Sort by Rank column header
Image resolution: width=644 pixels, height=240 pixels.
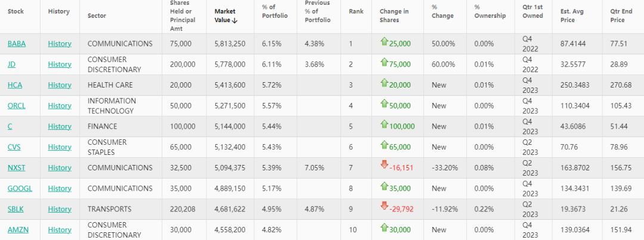coord(356,11)
